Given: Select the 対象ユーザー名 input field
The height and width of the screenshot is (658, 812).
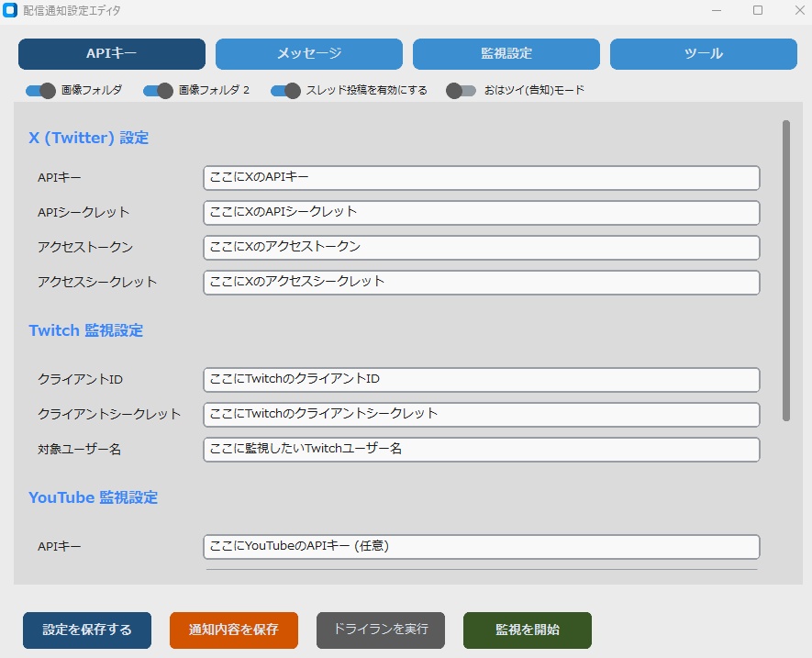Looking at the screenshot, I should click(x=481, y=450).
